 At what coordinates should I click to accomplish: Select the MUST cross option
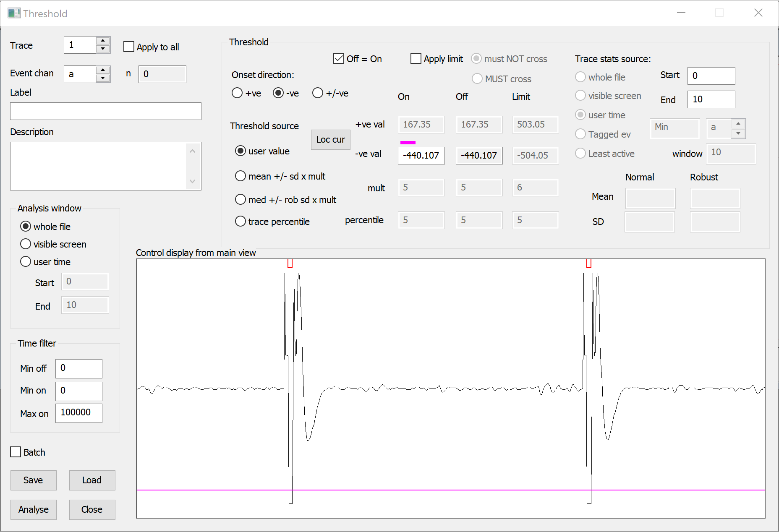tap(477, 78)
